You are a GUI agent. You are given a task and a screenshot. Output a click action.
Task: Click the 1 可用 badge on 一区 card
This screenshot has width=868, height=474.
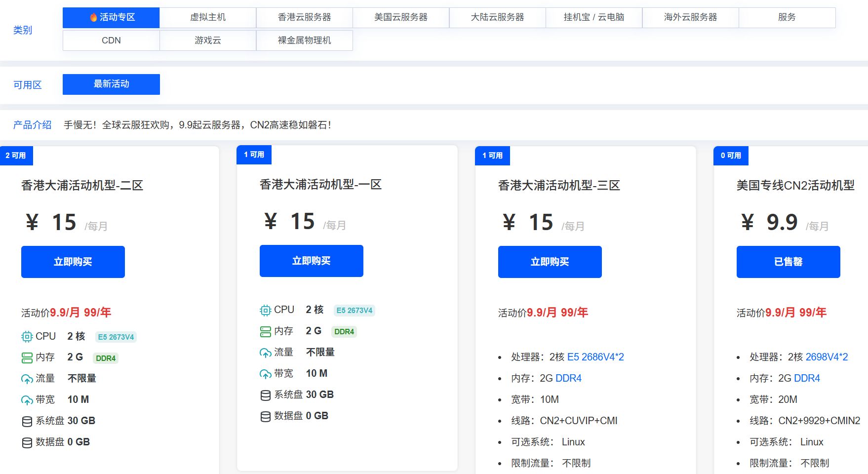pyautogui.click(x=254, y=155)
